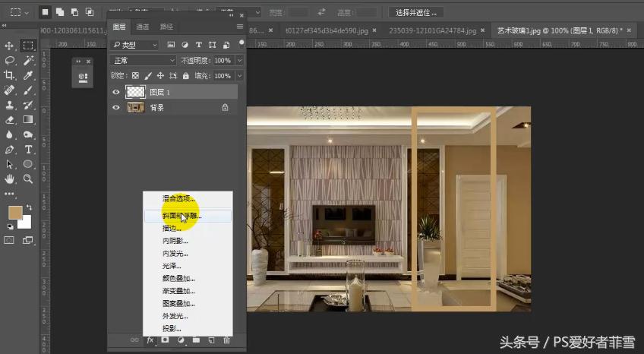Select the Clone Stamp tool
The height and width of the screenshot is (354, 644).
9,105
